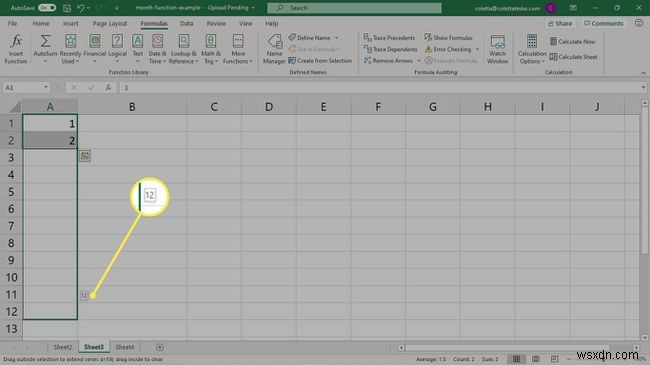The height and width of the screenshot is (365, 650).
Task: Click Trace Precedents
Action: [x=389, y=38]
